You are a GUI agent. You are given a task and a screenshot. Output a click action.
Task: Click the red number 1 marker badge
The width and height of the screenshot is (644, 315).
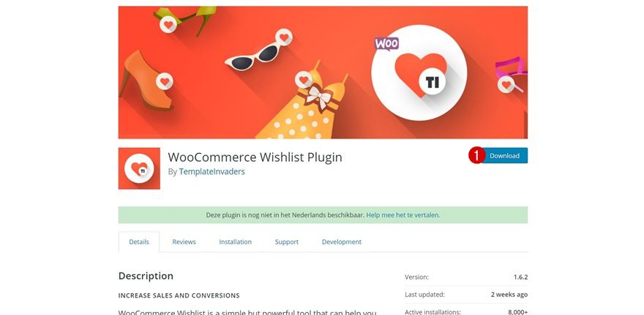coord(477,155)
